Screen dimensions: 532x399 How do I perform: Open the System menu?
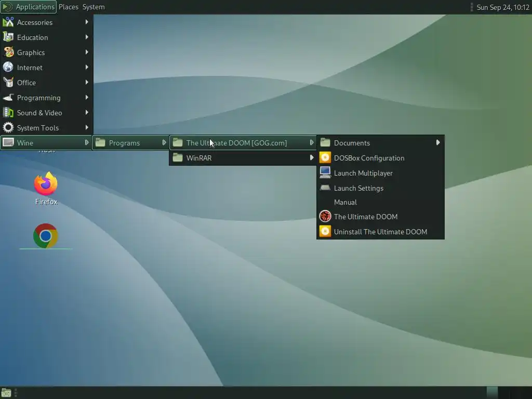94,7
